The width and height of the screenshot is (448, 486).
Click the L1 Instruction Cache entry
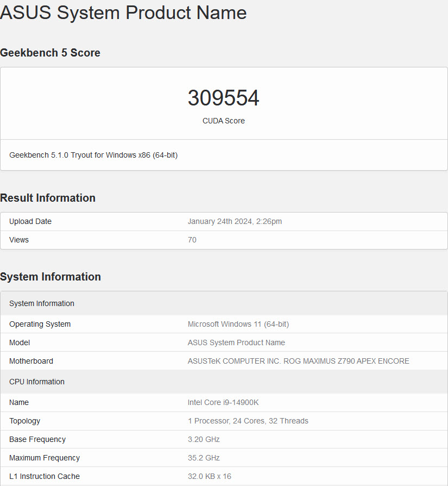(45, 476)
